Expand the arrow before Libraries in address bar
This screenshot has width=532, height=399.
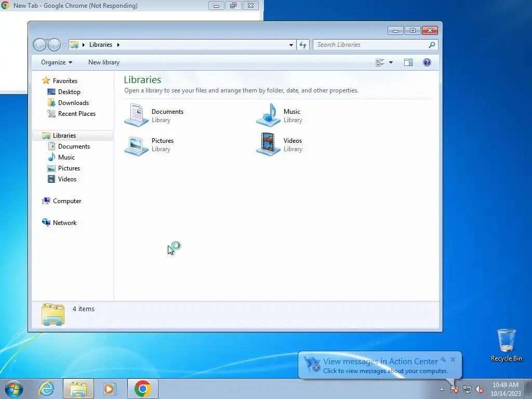coord(84,45)
